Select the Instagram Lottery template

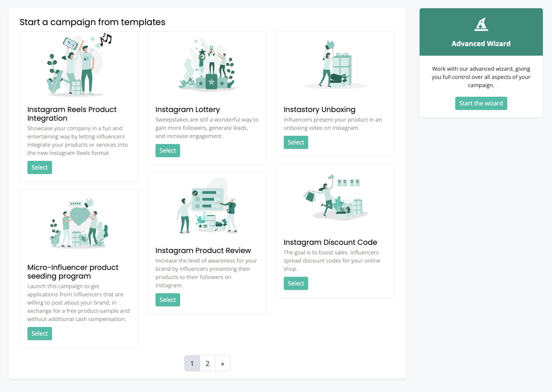coord(168,151)
